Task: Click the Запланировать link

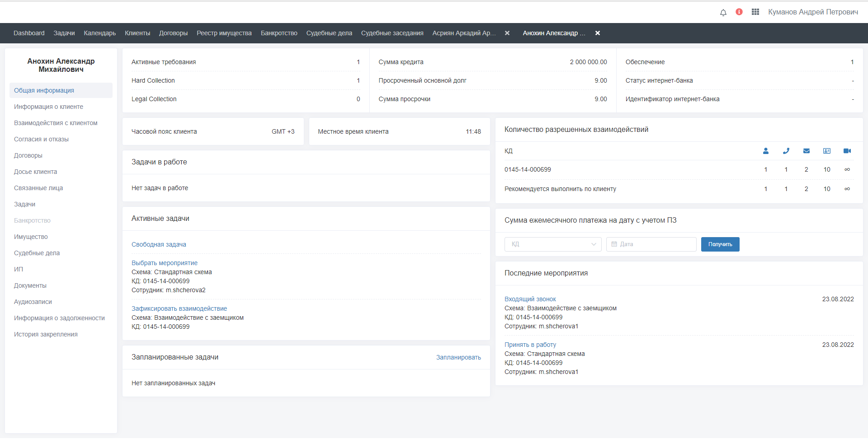Action: click(x=458, y=357)
